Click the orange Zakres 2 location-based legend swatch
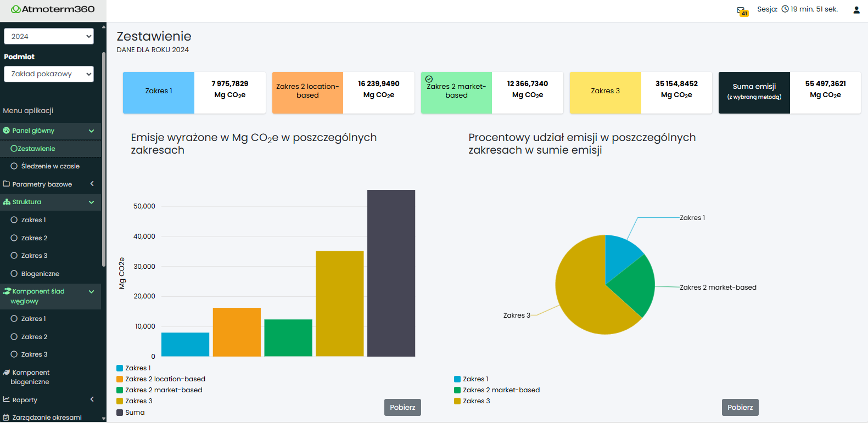Viewport: 868px width, 423px height. (x=120, y=379)
